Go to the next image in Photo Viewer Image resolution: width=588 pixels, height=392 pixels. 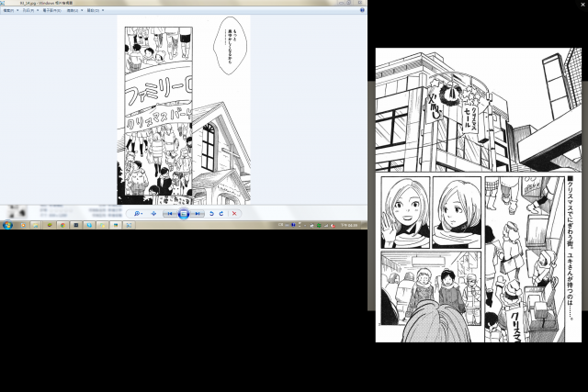[x=198, y=214]
